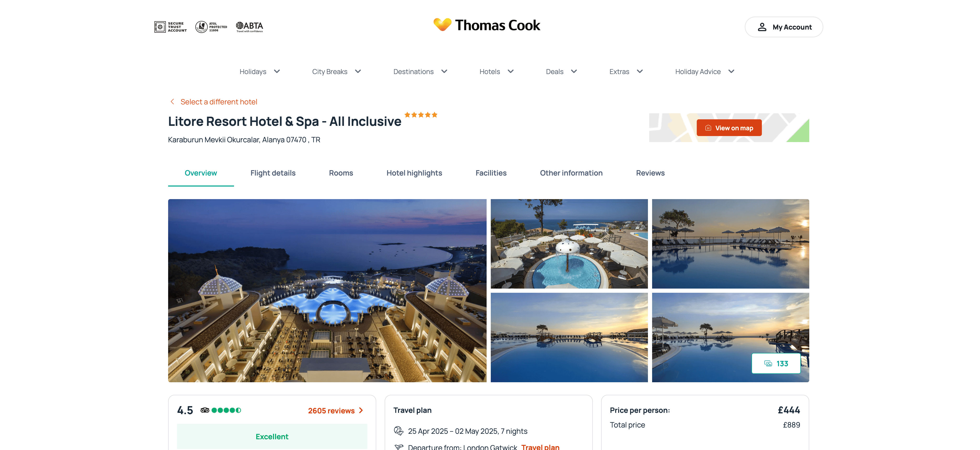The image size is (980, 450).
Task: Open the Reviews tab
Action: 650,173
